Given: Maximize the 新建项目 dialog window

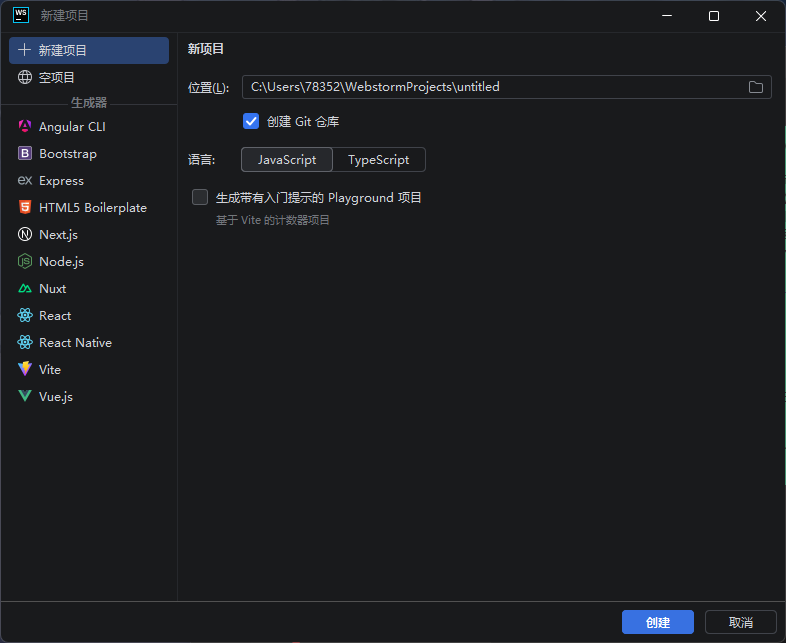Looking at the screenshot, I should click(714, 16).
